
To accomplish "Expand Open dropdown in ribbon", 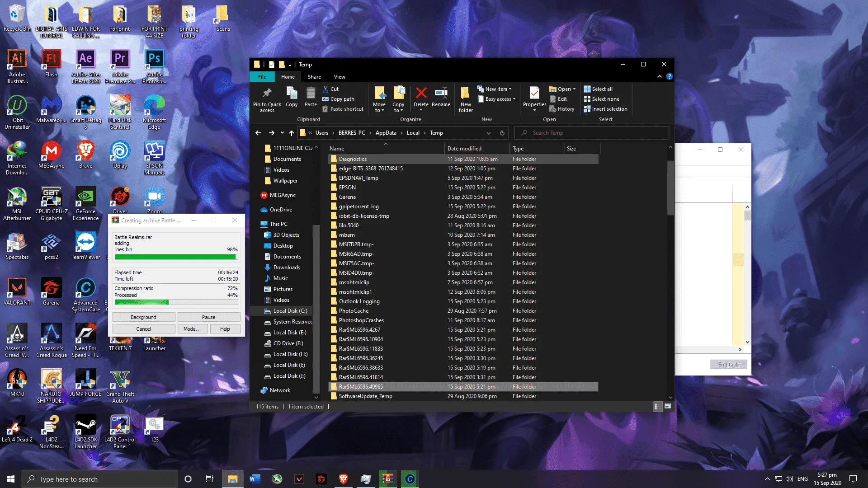I will tap(562, 89).
